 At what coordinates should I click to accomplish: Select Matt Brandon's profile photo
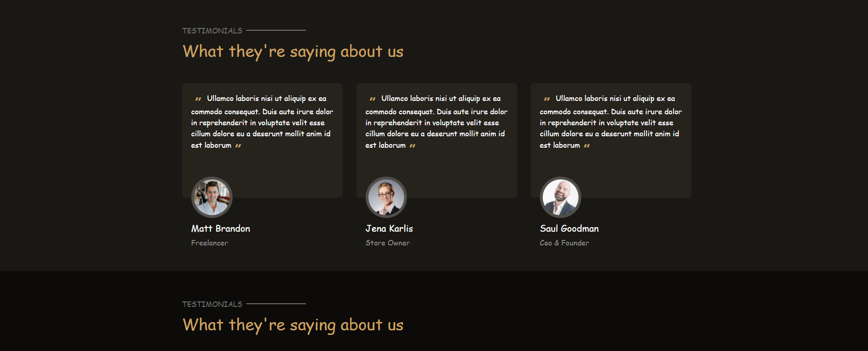coord(212,197)
